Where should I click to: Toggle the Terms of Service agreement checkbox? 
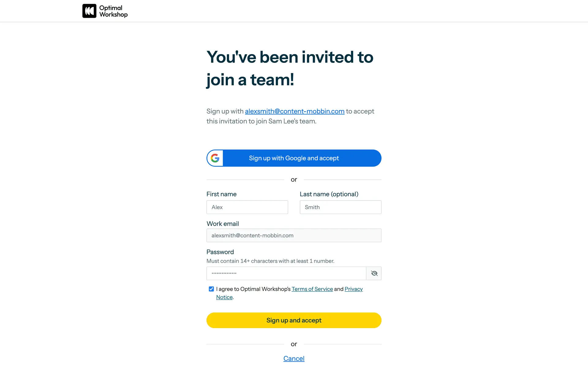211,289
